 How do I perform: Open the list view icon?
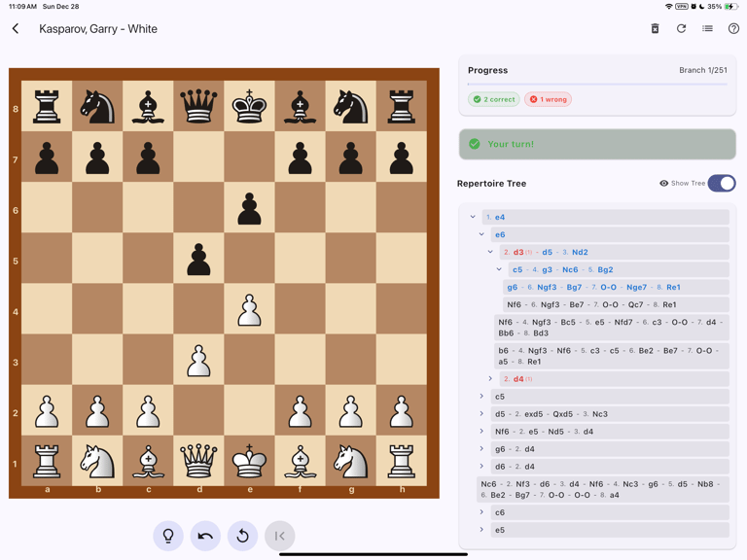pos(707,28)
